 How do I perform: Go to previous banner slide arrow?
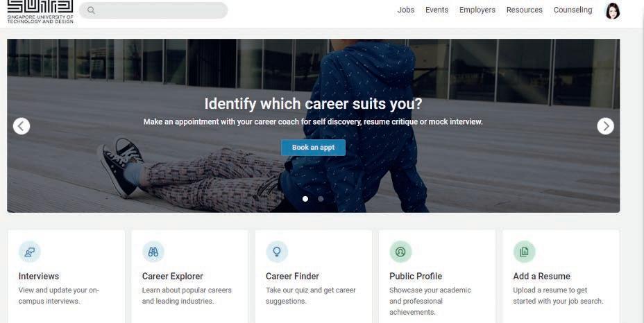22,126
